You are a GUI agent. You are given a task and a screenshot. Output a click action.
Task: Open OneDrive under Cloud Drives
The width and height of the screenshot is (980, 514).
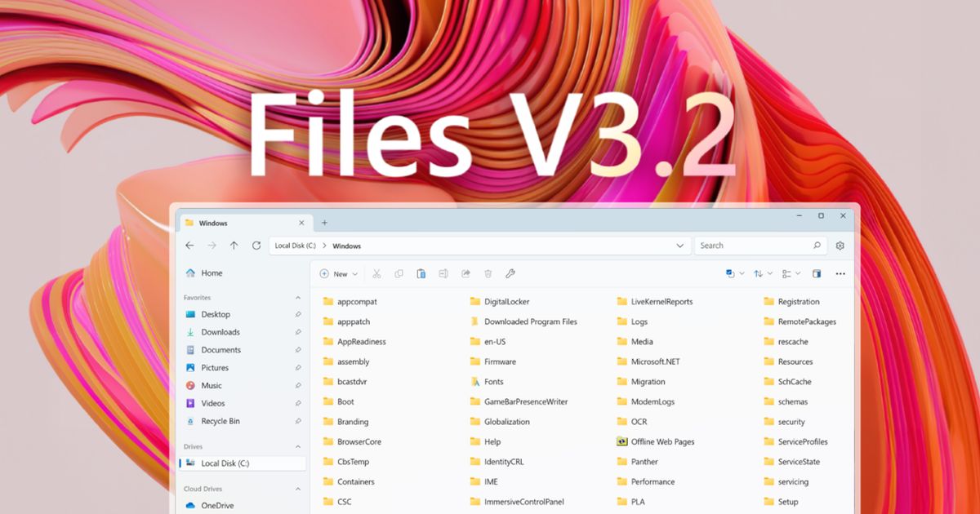pyautogui.click(x=242, y=506)
